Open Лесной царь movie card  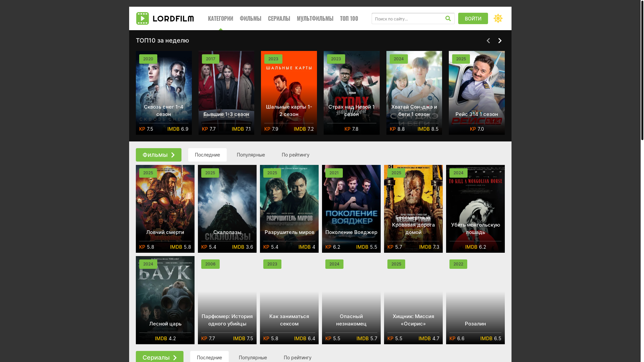[165, 300]
